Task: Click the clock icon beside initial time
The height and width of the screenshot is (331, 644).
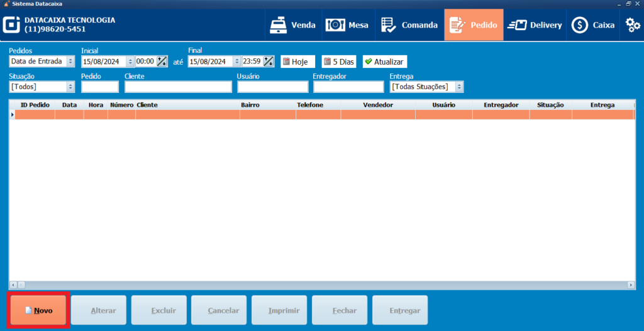Action: pyautogui.click(x=162, y=62)
